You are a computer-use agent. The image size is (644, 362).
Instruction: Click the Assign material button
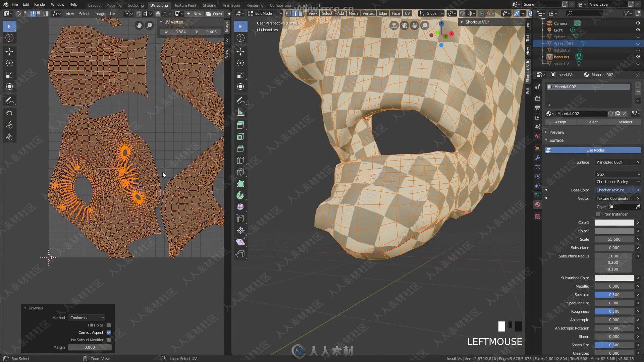560,122
